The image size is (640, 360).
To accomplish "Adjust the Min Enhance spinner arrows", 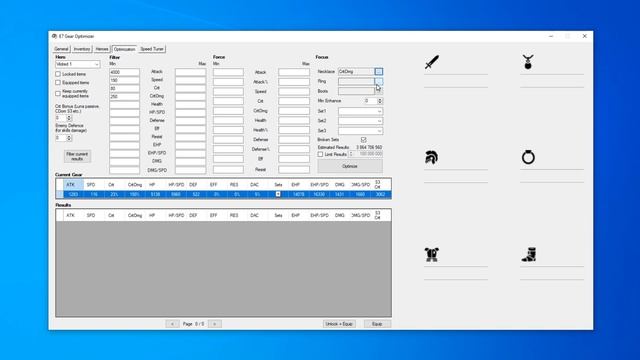I will coord(380,101).
